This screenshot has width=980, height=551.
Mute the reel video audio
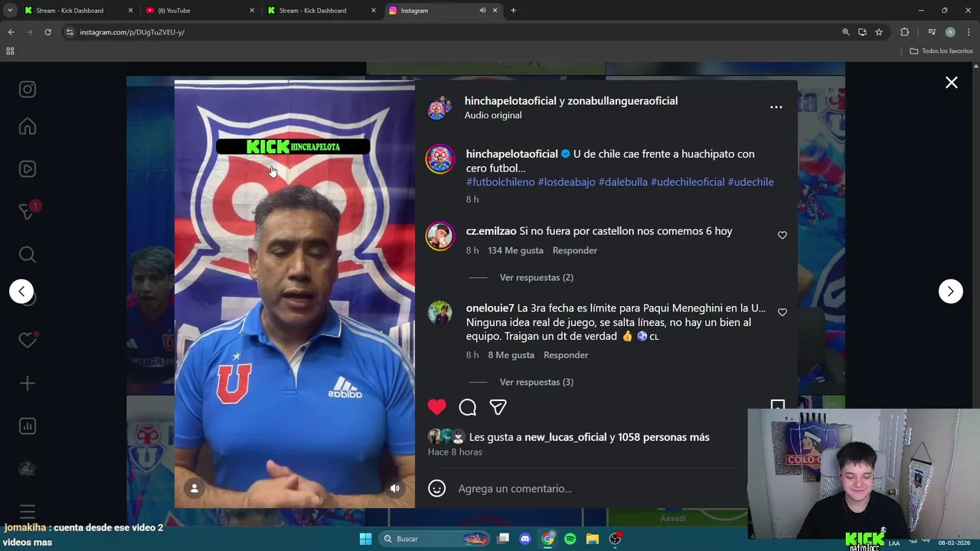pyautogui.click(x=395, y=488)
